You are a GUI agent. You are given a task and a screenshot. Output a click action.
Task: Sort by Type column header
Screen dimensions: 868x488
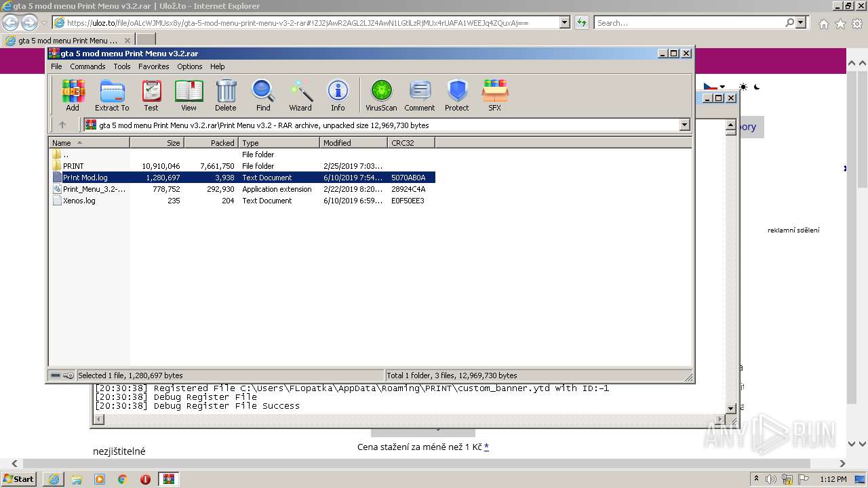(279, 142)
